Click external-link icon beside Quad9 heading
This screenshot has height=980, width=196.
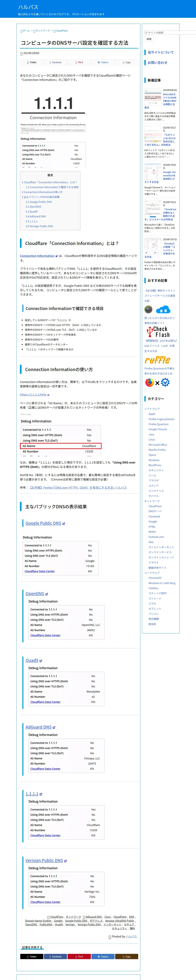point(41,661)
